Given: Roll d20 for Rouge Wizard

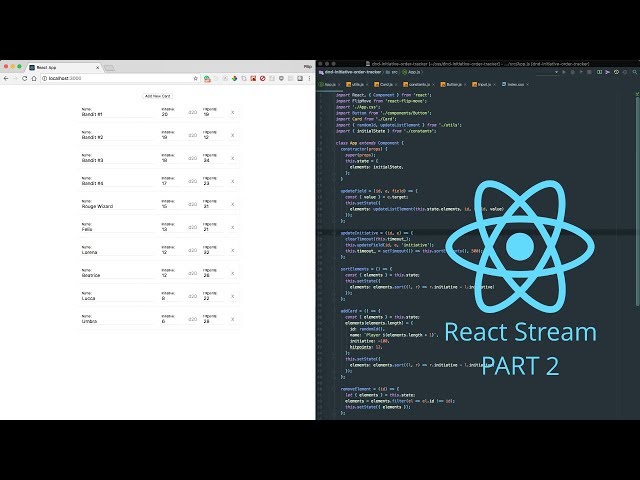Looking at the screenshot, I should click(x=192, y=204).
